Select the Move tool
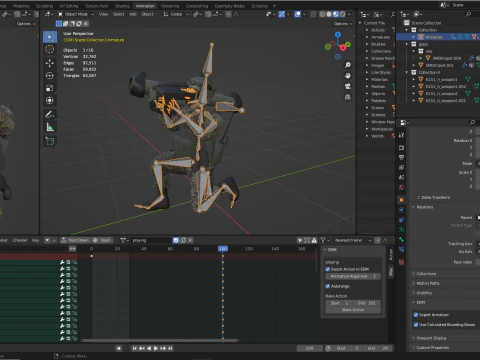The height and width of the screenshot is (360, 480). point(50,63)
